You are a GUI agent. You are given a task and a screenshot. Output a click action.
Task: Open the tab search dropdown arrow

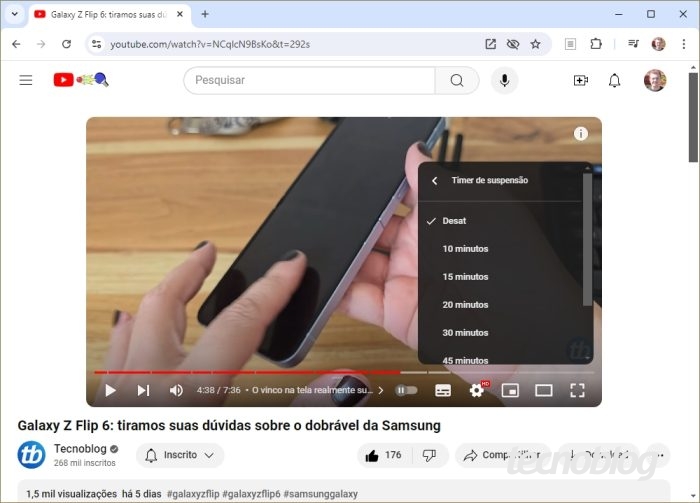click(15, 14)
